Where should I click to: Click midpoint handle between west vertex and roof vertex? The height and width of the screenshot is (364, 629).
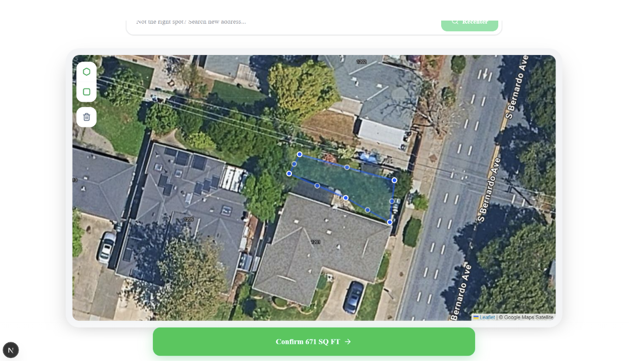point(317,186)
